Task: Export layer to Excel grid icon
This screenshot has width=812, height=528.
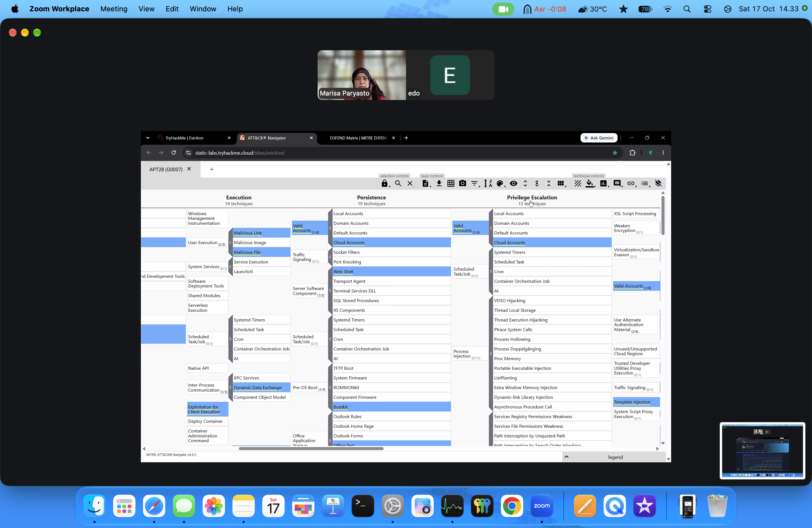Action: [x=451, y=184]
